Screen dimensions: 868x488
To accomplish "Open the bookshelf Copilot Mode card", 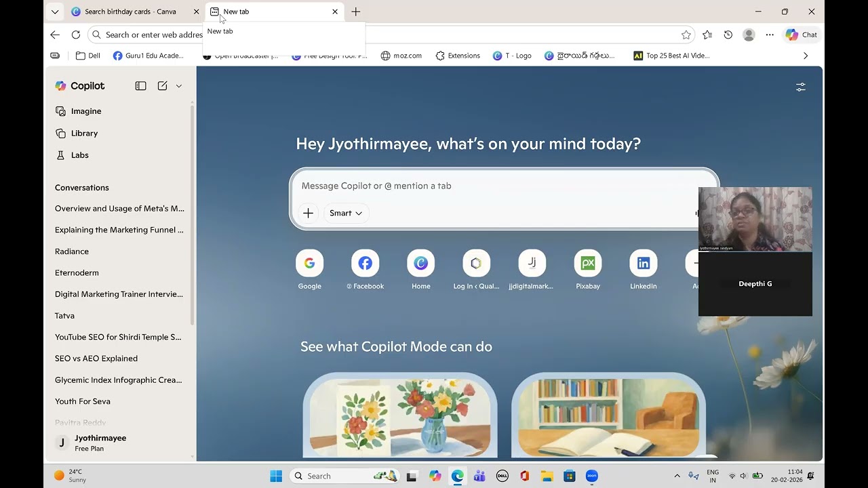I will (x=608, y=415).
